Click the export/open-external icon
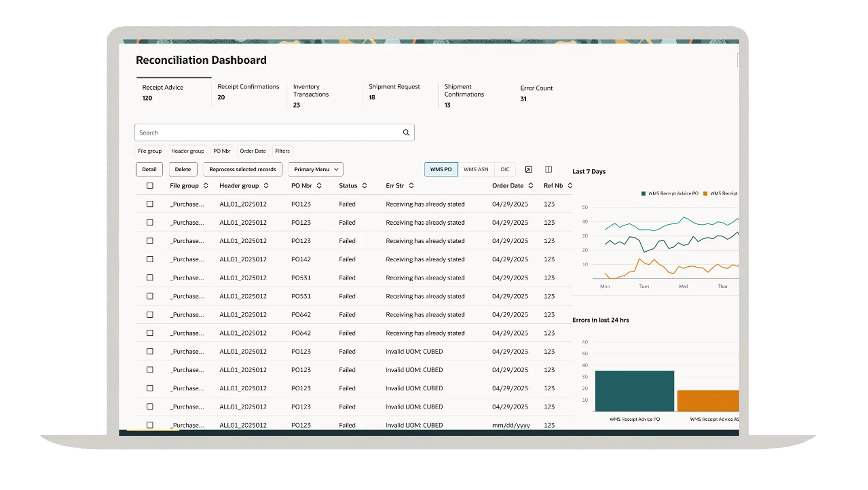Screen dimensions: 868x490 [x=528, y=170]
